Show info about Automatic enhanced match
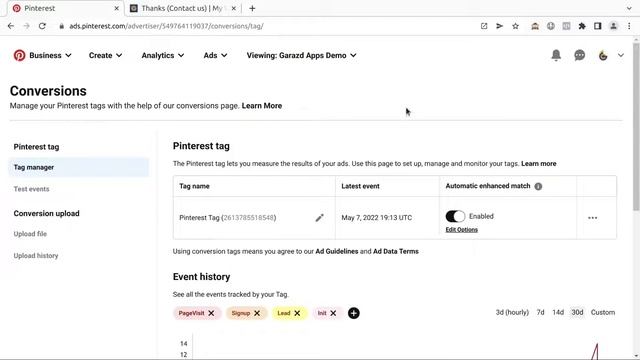 538,186
